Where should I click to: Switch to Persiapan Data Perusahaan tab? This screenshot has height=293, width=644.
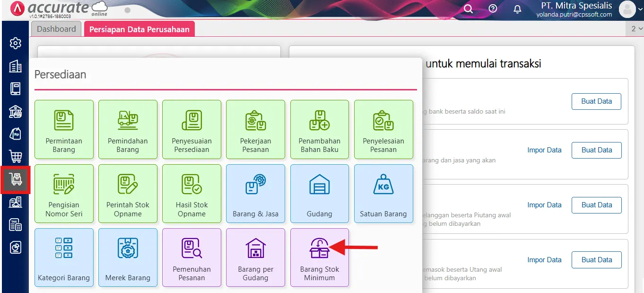(139, 29)
